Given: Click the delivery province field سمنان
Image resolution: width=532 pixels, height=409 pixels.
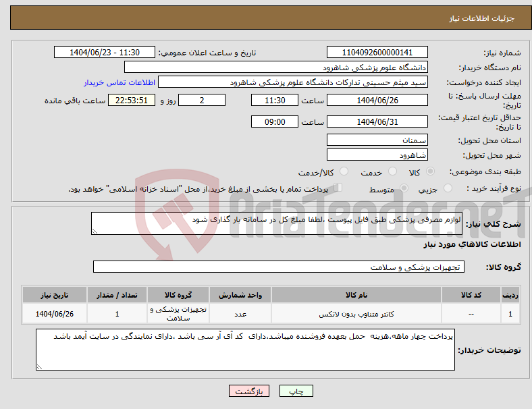Looking at the screenshot, I should 377,140.
